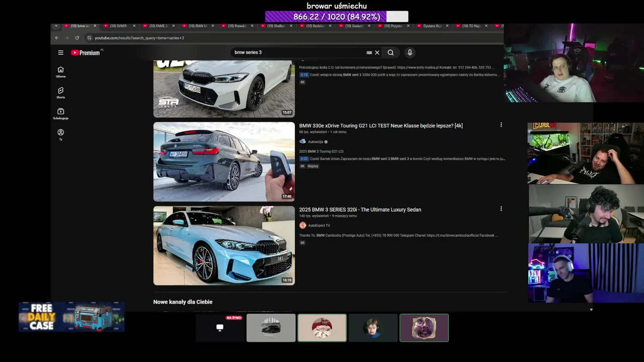The width and height of the screenshot is (644, 362).
Task: Switch to the (10) Gwiazd tab
Action: [354, 26]
